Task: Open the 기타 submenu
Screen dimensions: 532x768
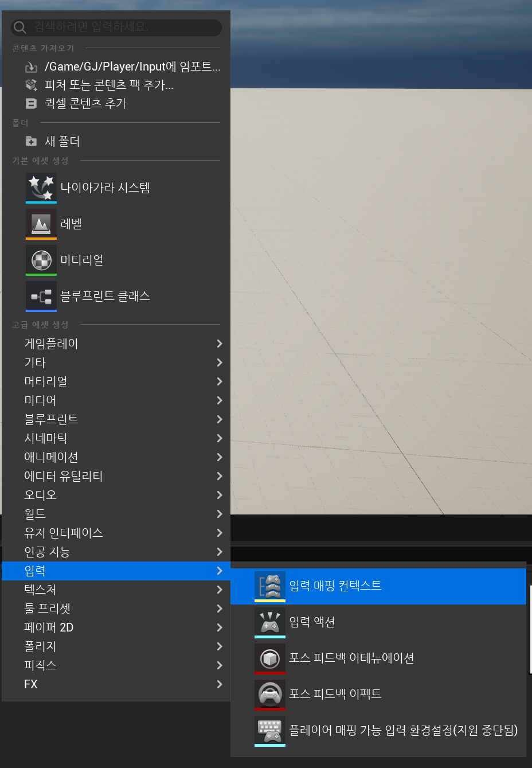Action: coord(116,362)
